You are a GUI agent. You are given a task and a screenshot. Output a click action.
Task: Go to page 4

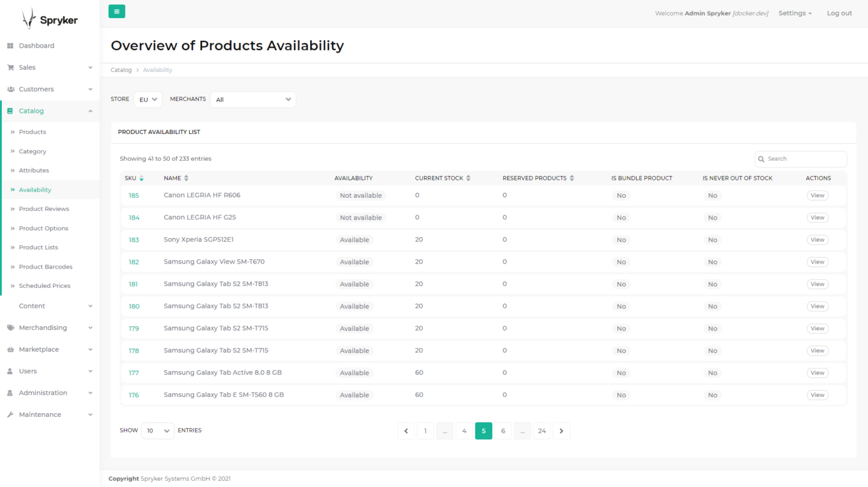tap(464, 431)
